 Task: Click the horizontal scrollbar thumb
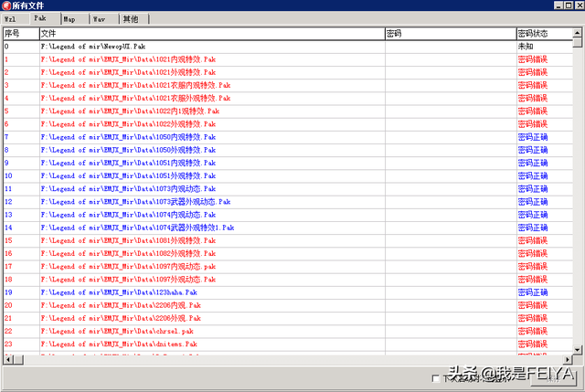tap(18, 359)
